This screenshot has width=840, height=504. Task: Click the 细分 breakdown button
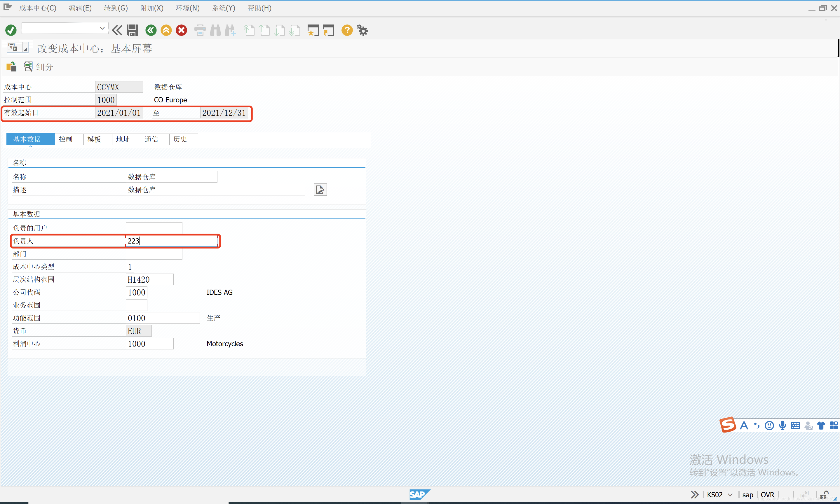[39, 66]
